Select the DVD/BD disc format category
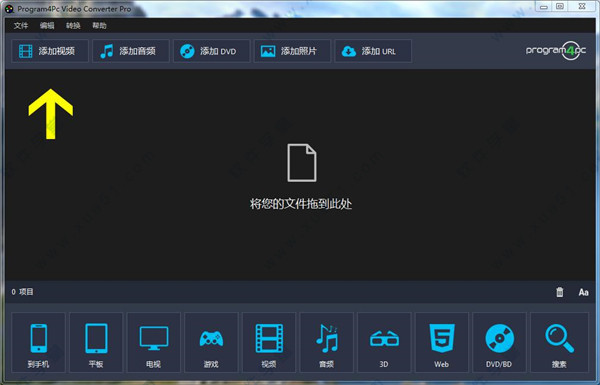This screenshot has height=385, width=600. [499, 342]
